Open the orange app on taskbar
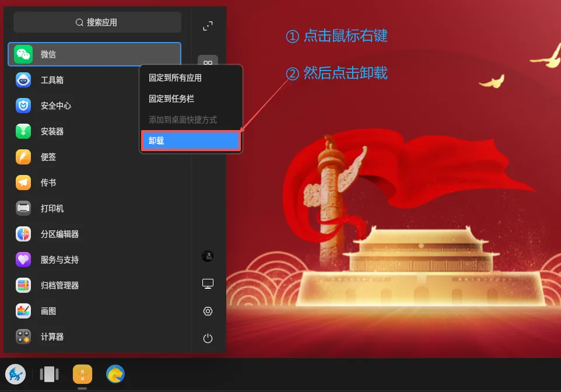This screenshot has height=392, width=561. 82,374
